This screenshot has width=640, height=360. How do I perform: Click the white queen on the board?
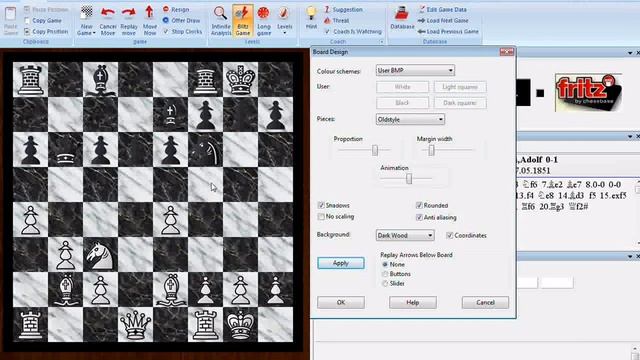[x=136, y=325]
